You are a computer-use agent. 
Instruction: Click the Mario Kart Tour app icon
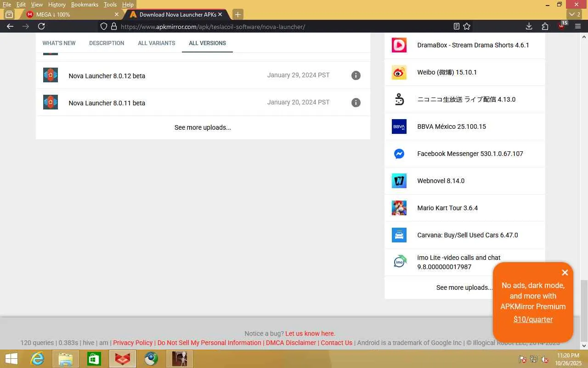(399, 208)
